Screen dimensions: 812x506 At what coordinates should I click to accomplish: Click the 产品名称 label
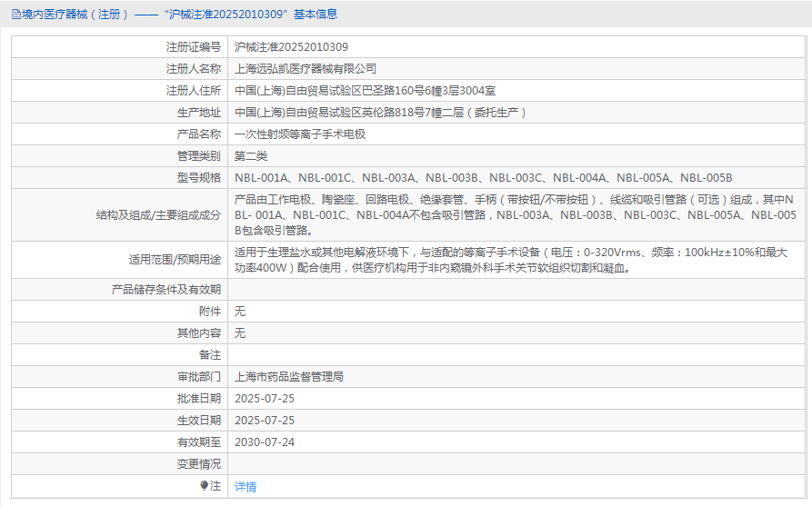click(199, 134)
